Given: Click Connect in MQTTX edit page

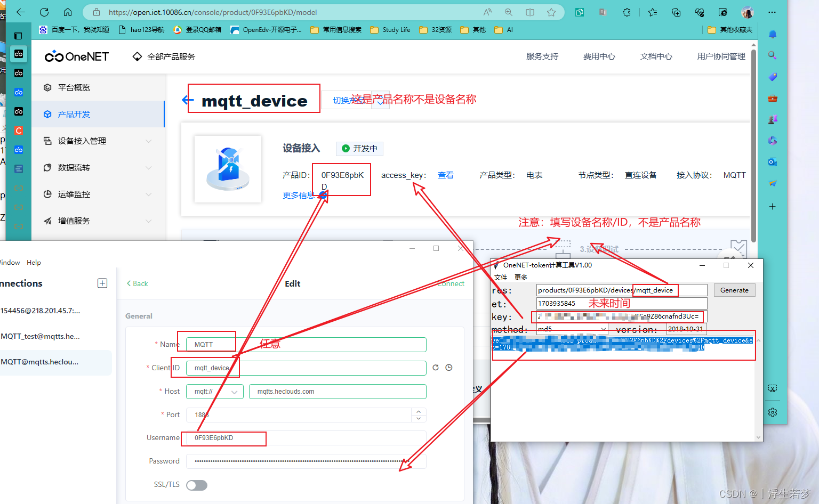Looking at the screenshot, I should (x=451, y=283).
